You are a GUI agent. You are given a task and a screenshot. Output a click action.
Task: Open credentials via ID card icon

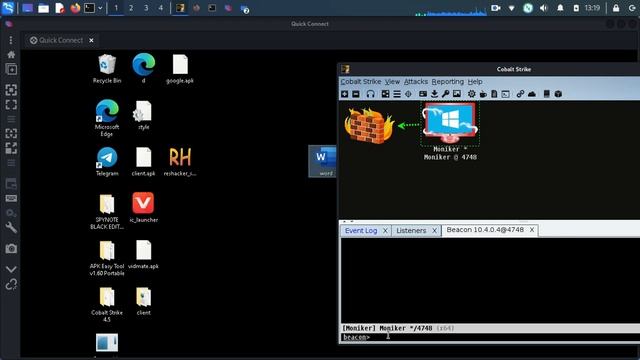[423, 94]
